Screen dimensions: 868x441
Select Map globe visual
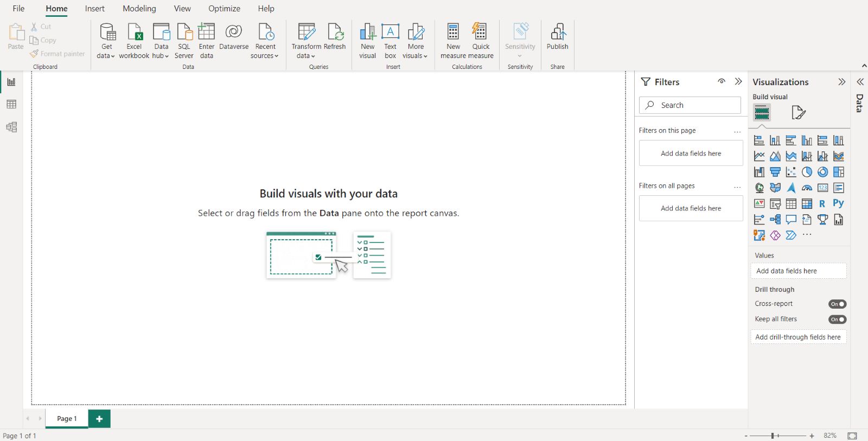(x=759, y=188)
